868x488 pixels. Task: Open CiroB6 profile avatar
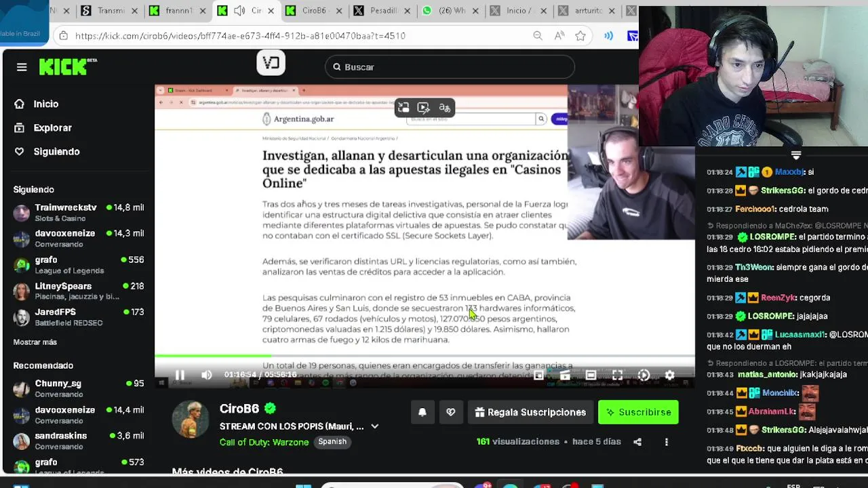coord(191,420)
